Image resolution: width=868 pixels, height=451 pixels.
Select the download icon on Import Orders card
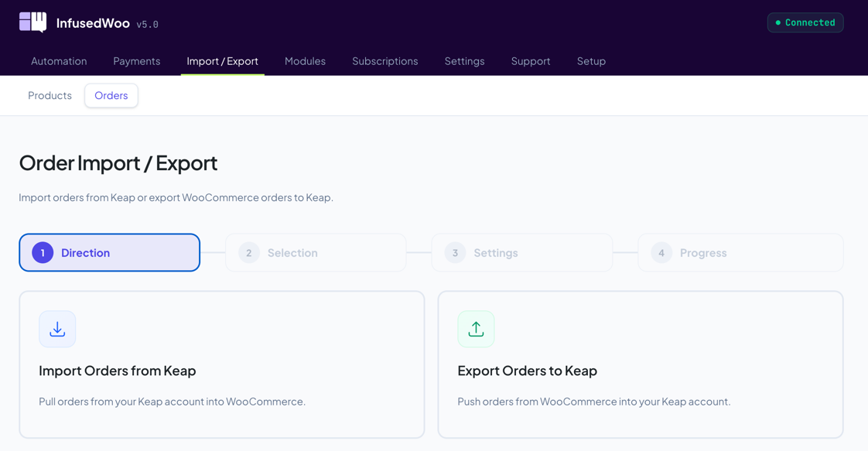(57, 328)
